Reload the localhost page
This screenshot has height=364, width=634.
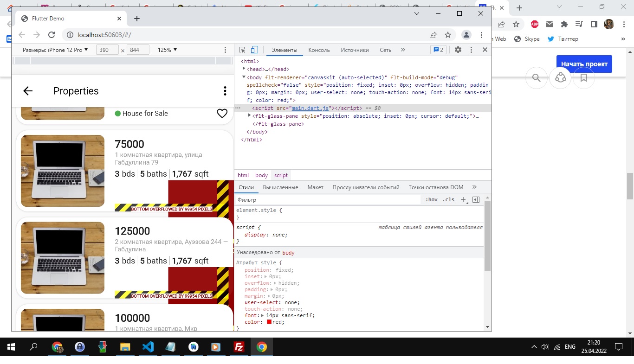(52, 35)
